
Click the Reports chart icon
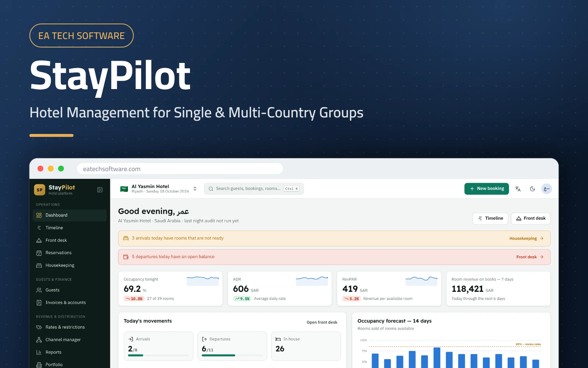[39, 352]
